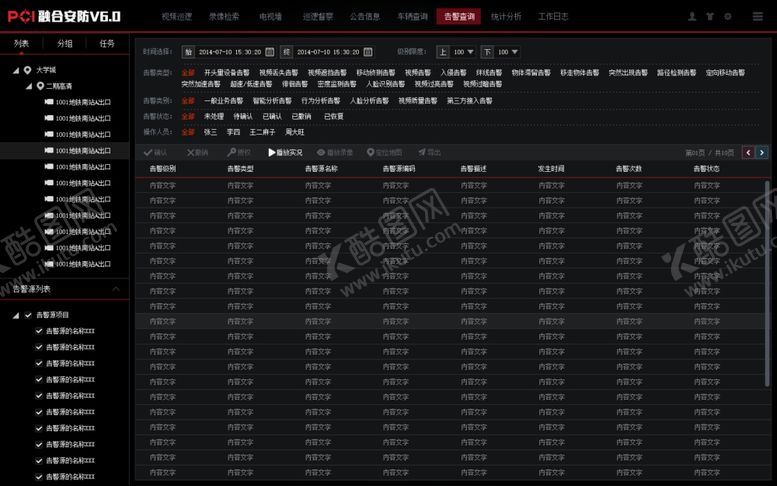Open the settings gear icon in header

(x=727, y=17)
